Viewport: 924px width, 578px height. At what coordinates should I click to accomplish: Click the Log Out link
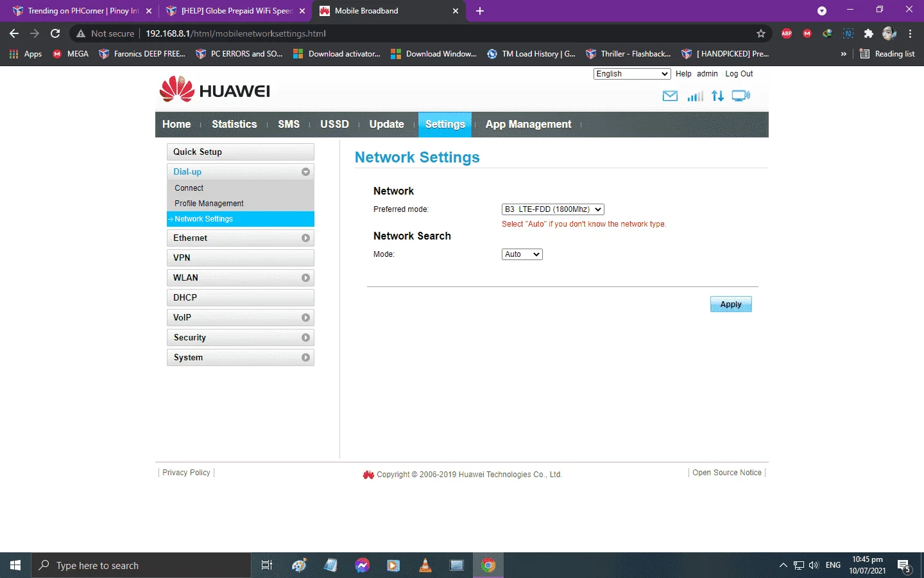click(x=739, y=74)
